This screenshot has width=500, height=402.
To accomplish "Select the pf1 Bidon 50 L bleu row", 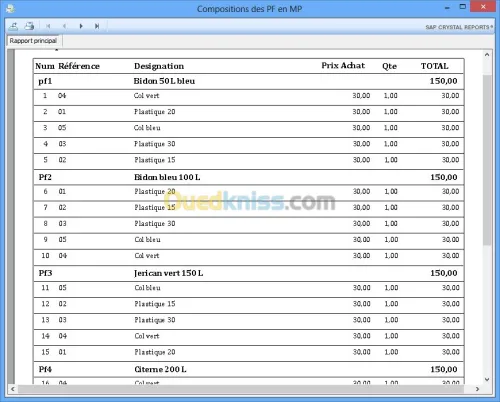I will point(248,81).
